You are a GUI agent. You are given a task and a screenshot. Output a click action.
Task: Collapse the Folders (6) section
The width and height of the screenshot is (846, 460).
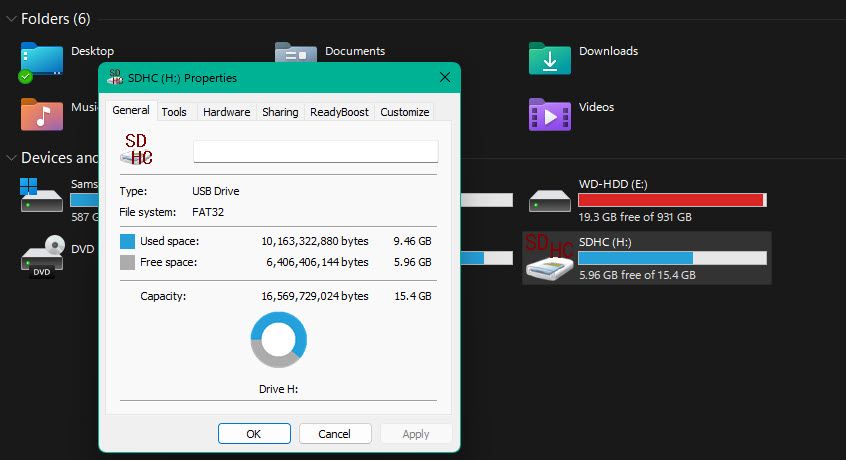(11, 19)
